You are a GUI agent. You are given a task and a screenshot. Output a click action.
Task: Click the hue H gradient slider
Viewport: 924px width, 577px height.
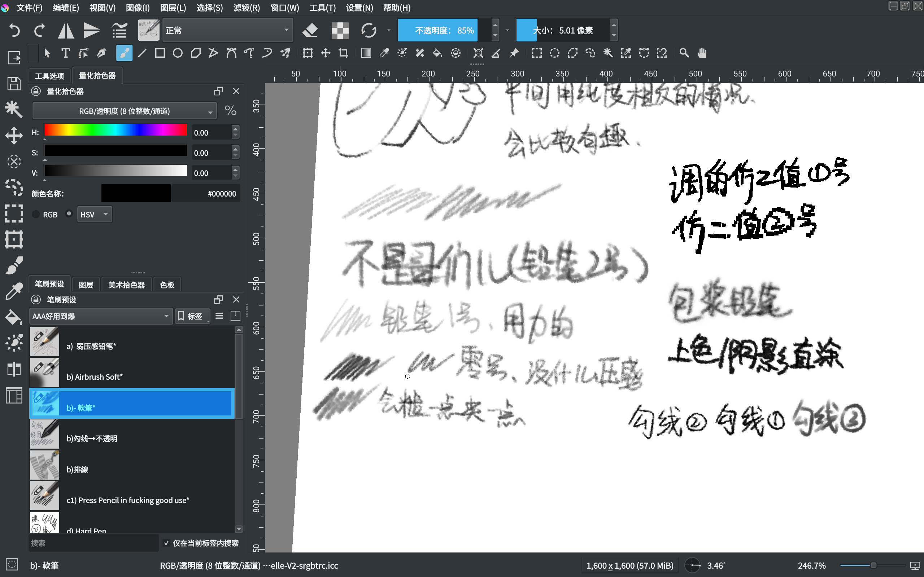point(115,130)
